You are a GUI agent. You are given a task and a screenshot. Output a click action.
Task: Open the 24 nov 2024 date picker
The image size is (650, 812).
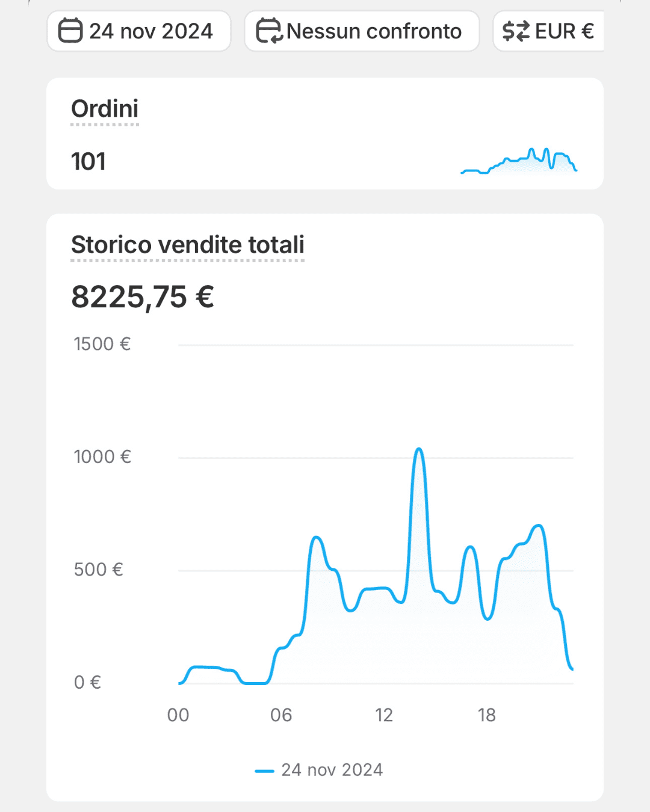139,31
